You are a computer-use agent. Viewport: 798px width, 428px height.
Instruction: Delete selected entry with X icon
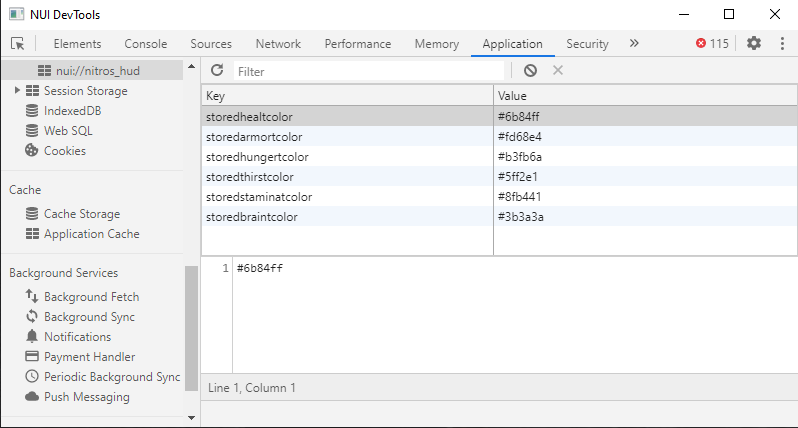tap(558, 70)
